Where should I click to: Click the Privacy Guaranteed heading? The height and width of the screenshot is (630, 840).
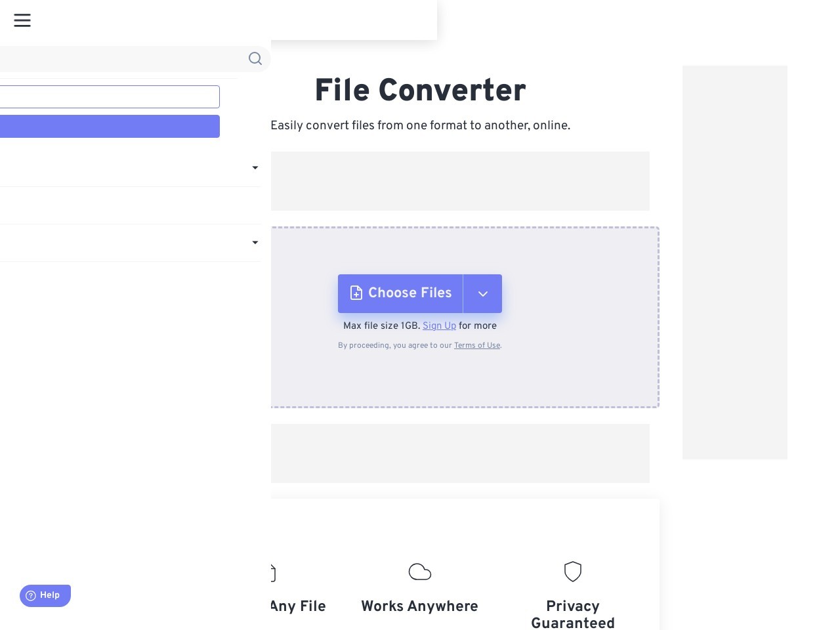(x=573, y=614)
